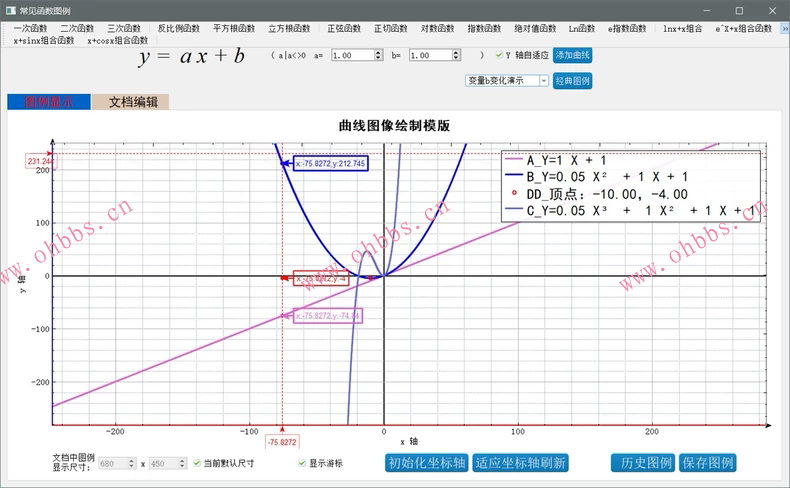Click the B_Y parabola legend entry

point(600,177)
